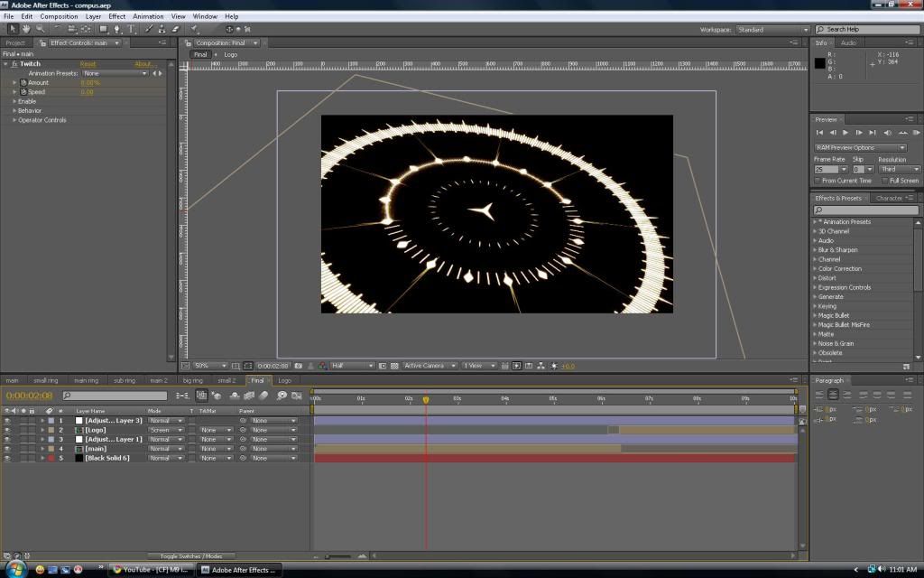Select the Eraser tool

(175, 29)
